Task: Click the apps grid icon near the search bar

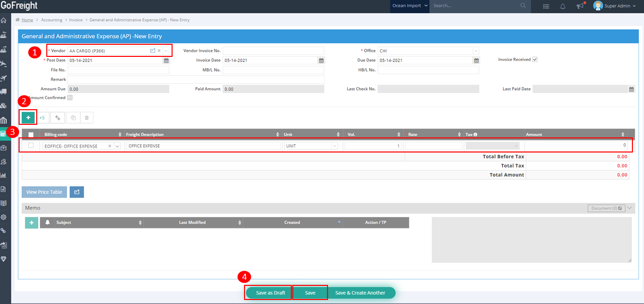Action: pos(546,6)
